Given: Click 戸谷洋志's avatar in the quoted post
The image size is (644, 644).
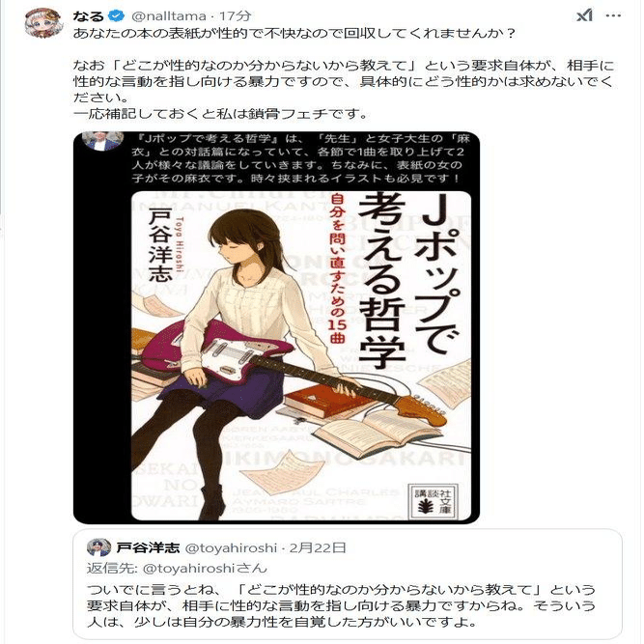Looking at the screenshot, I should pyautogui.click(x=98, y=547).
